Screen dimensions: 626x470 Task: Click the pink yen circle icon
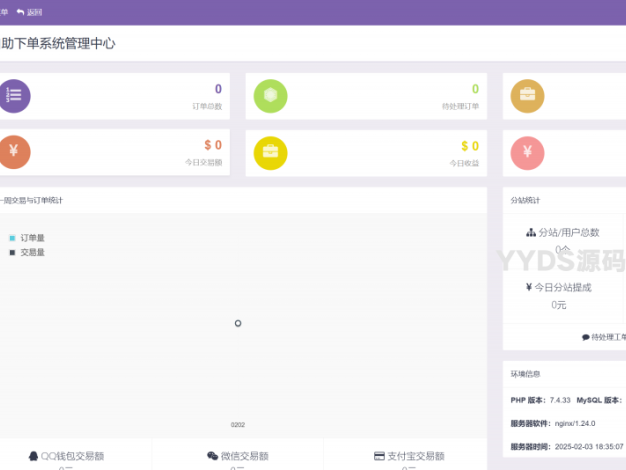[527, 153]
